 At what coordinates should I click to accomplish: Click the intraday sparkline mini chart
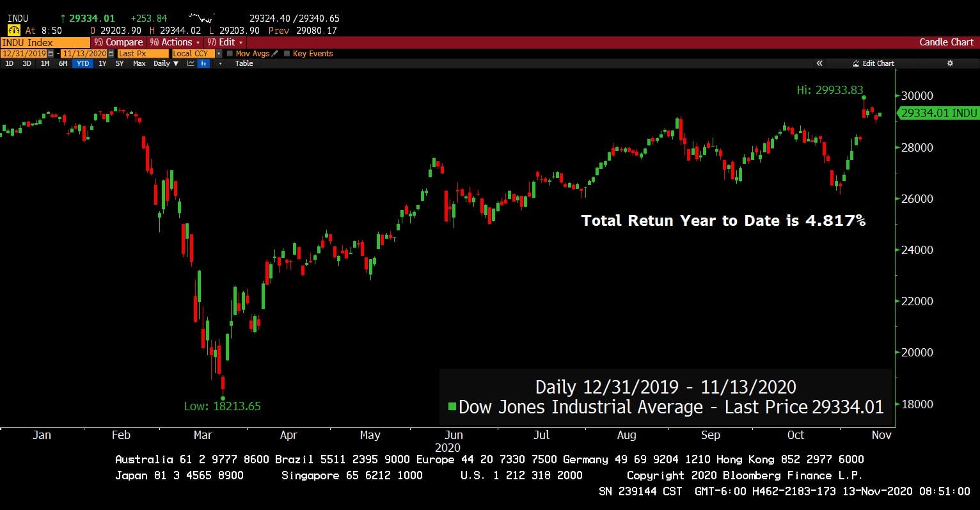click(x=202, y=18)
